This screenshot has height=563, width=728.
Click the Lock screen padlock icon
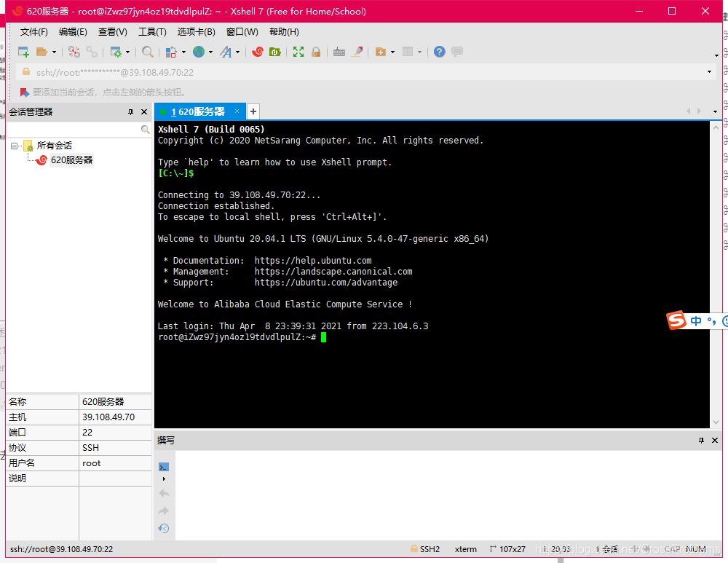[316, 52]
